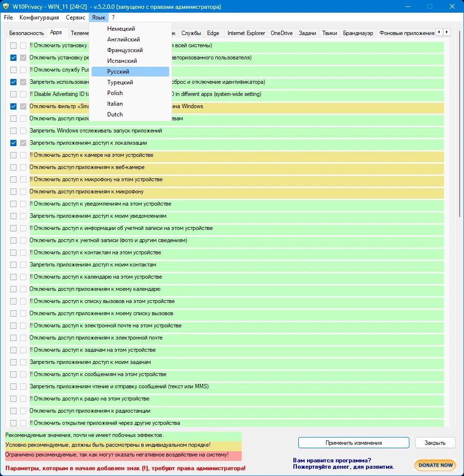Switch to the Твики tab

tap(329, 33)
